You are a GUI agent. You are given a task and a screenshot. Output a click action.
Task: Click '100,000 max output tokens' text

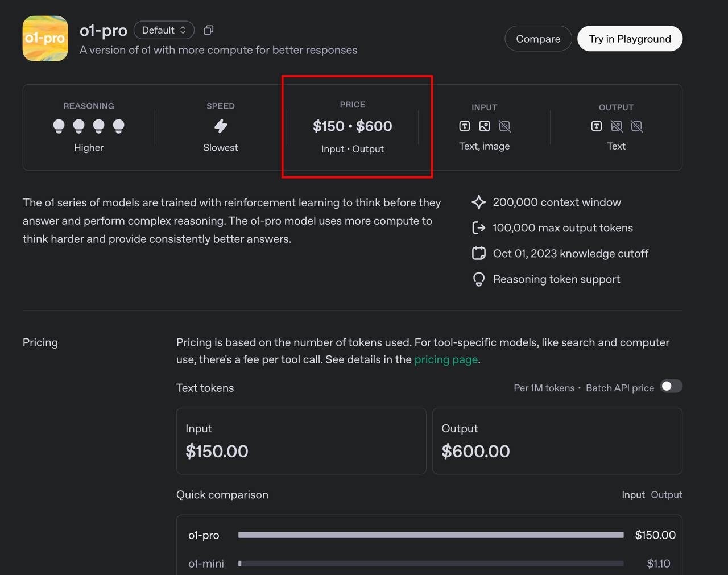(x=563, y=228)
